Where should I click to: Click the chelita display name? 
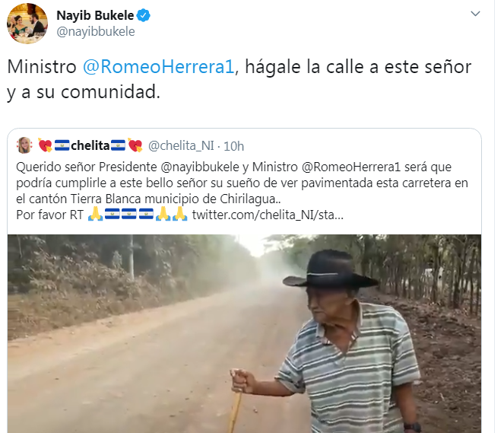click(x=90, y=145)
